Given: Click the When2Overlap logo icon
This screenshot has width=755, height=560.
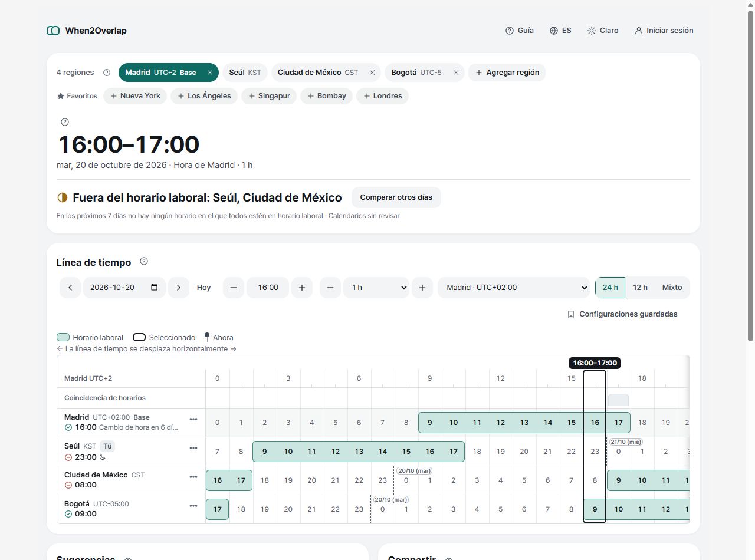Looking at the screenshot, I should (53, 31).
